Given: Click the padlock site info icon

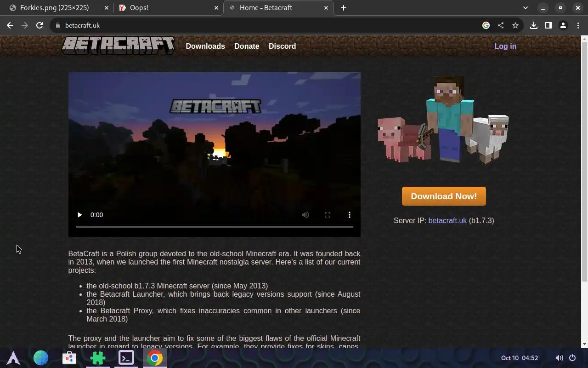Looking at the screenshot, I should 57,25.
